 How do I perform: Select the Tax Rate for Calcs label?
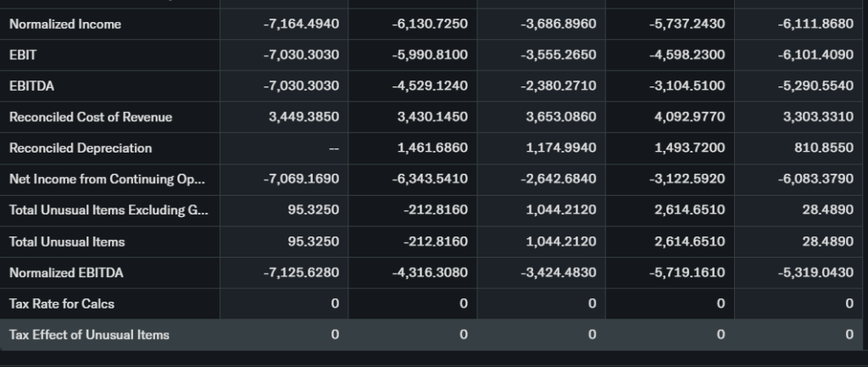click(x=61, y=303)
